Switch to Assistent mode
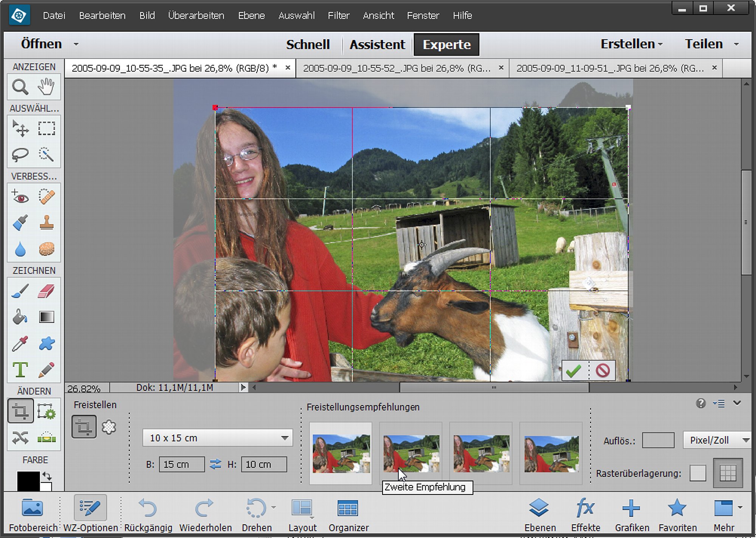This screenshot has width=756, height=538. [377, 44]
